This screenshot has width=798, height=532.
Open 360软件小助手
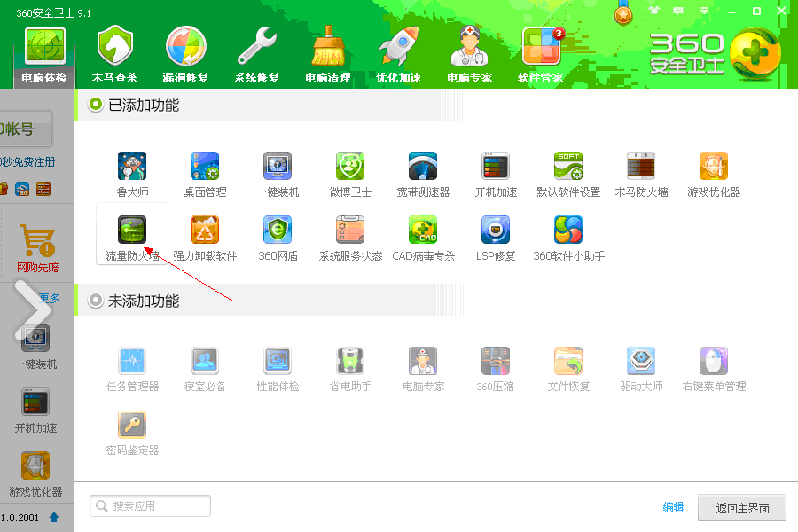[x=568, y=239]
